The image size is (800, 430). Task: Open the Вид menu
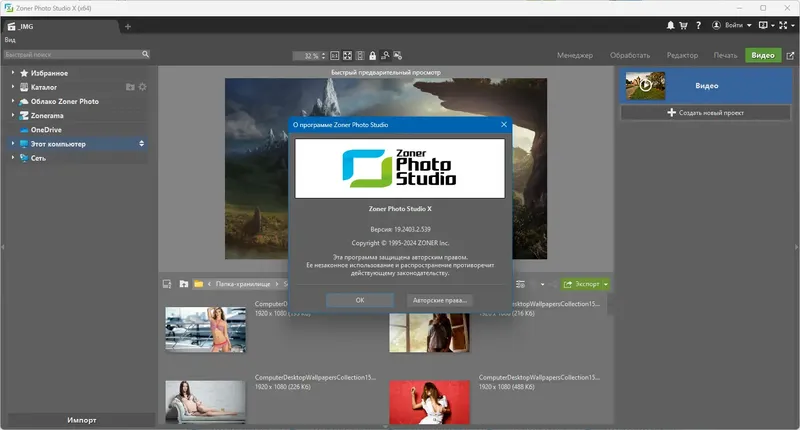pos(10,40)
